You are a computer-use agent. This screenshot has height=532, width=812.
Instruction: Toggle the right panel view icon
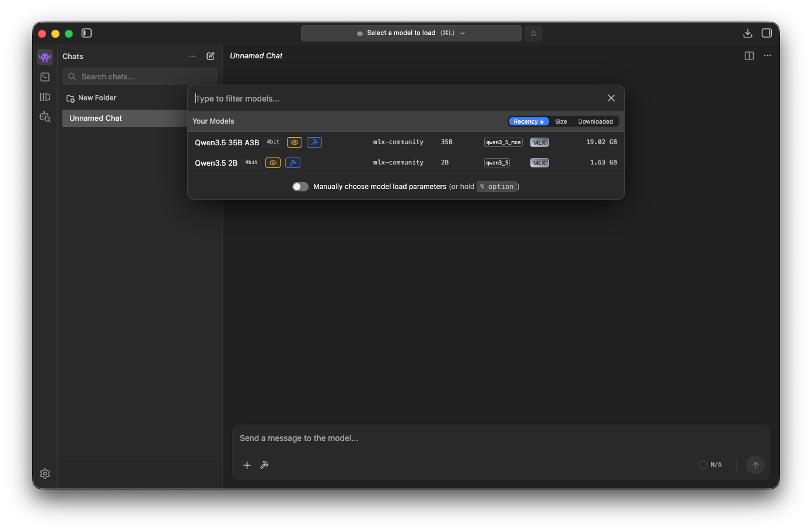click(x=749, y=55)
